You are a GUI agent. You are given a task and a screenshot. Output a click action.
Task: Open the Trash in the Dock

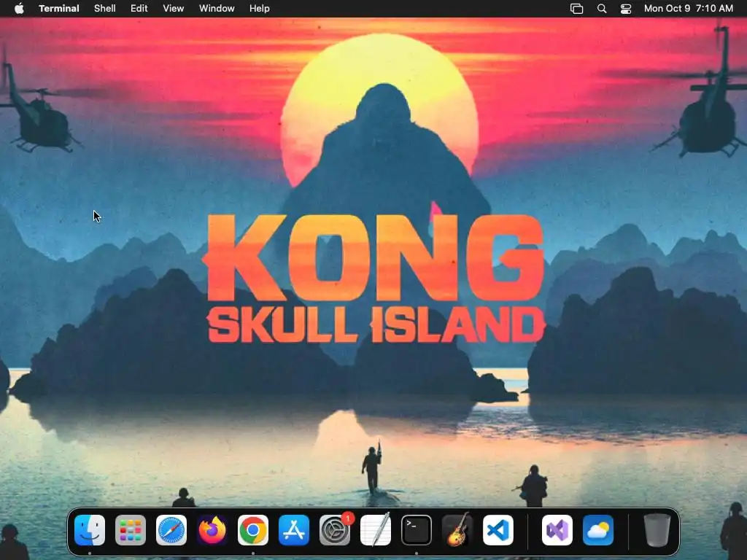pos(657,530)
